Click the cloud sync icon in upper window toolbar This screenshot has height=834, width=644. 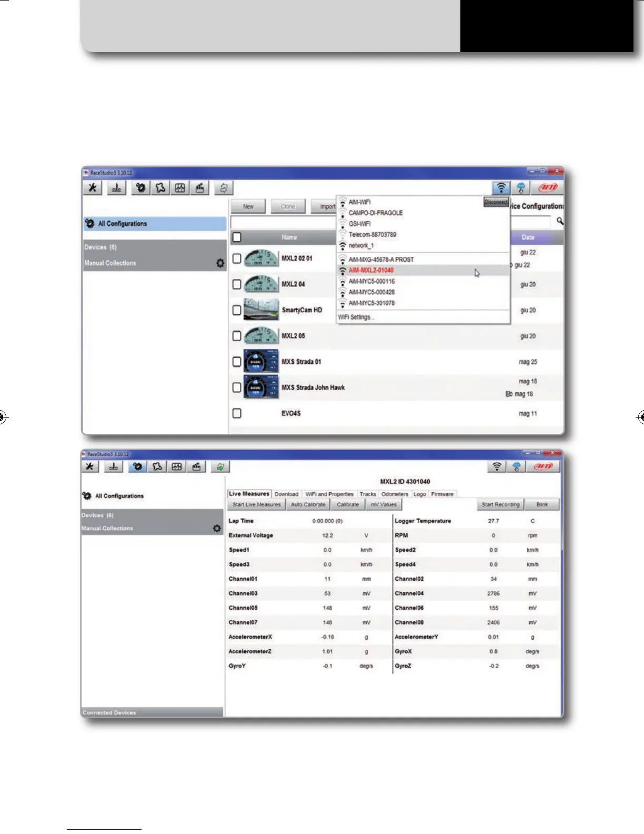[521, 187]
